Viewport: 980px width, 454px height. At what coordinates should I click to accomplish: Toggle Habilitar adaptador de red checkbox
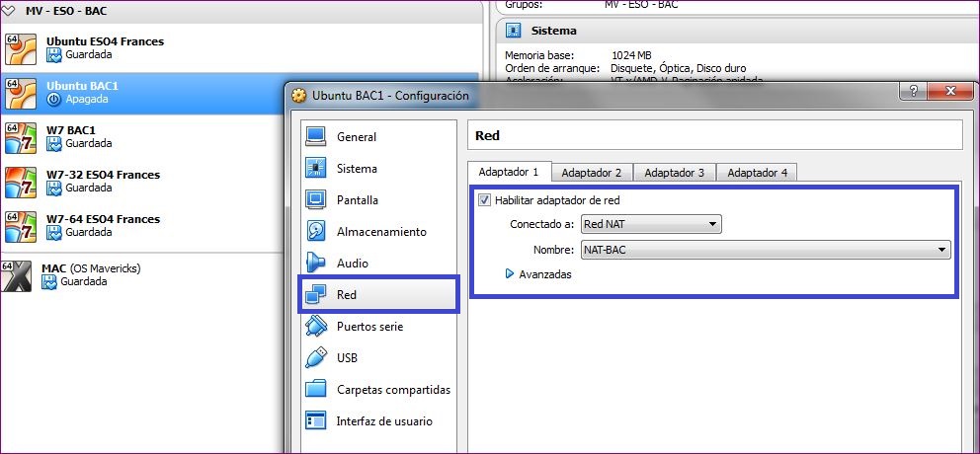484,200
